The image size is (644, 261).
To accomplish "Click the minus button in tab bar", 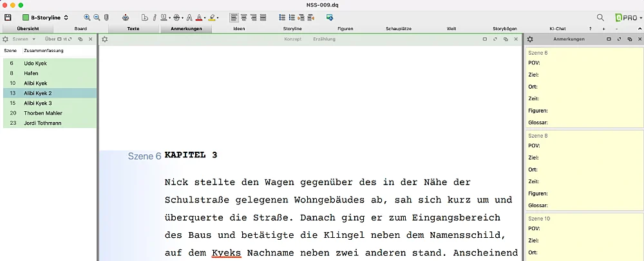I will pos(617,29).
